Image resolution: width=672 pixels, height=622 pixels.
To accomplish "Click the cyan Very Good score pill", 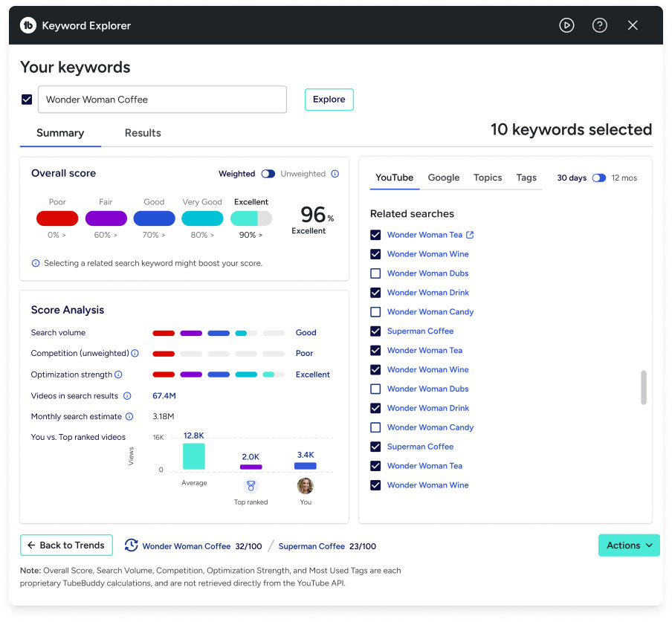I will click(202, 218).
